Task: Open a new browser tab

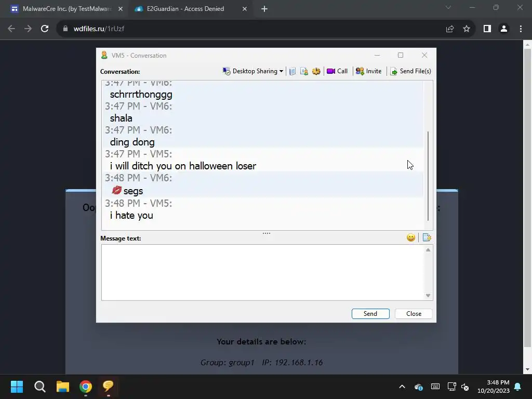Action: coord(264,9)
